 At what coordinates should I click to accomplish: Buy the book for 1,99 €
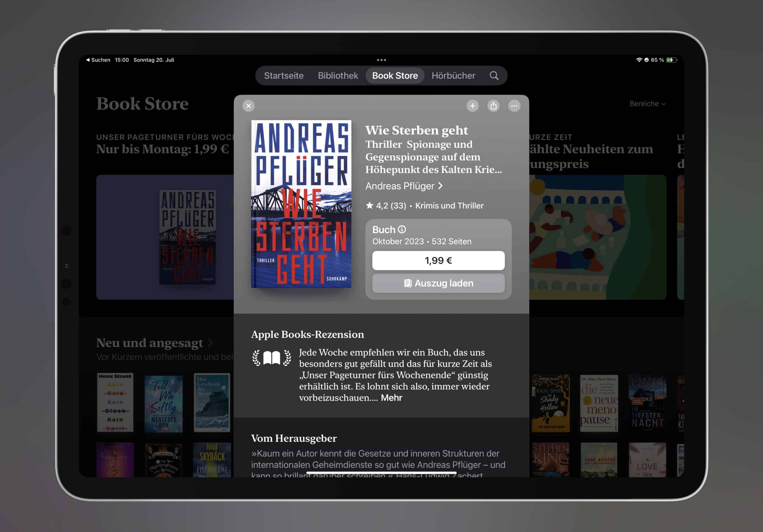click(438, 260)
